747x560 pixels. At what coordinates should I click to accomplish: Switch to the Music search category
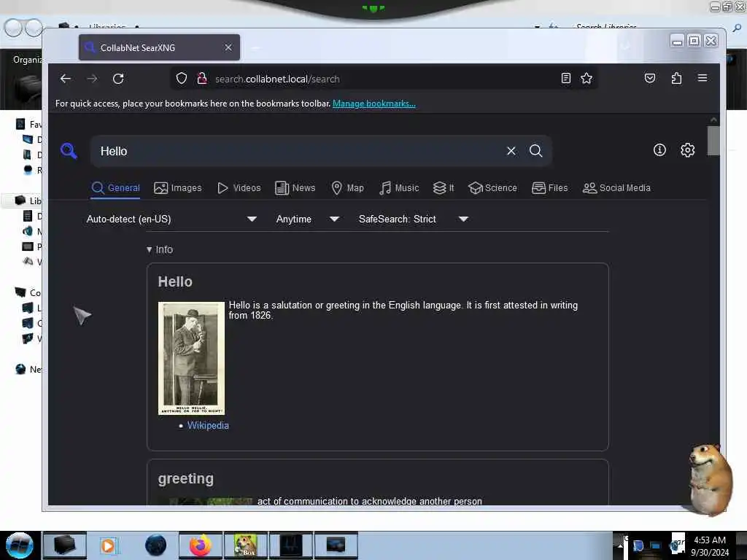coord(399,188)
